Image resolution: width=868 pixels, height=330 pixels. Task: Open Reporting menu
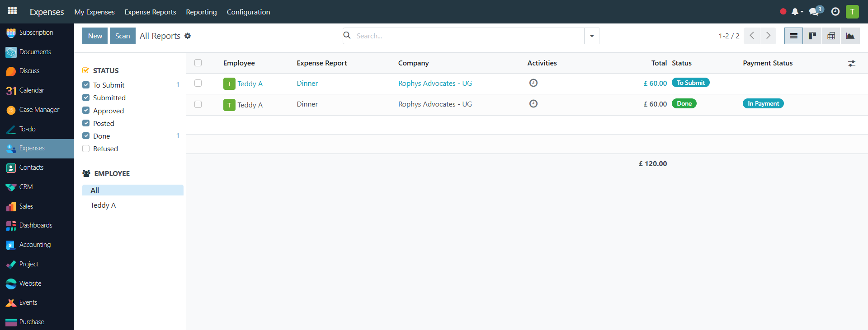[201, 12]
